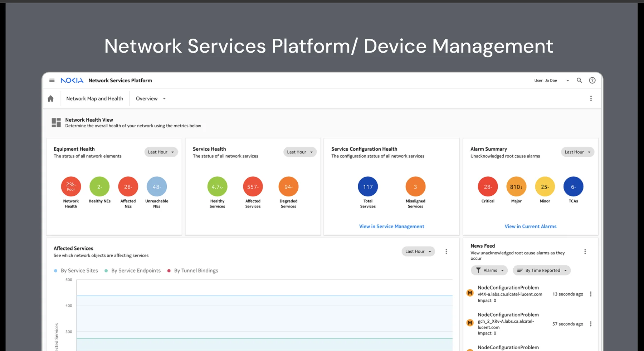Click the Nokia logo
The height and width of the screenshot is (351, 644).
pyautogui.click(x=72, y=81)
